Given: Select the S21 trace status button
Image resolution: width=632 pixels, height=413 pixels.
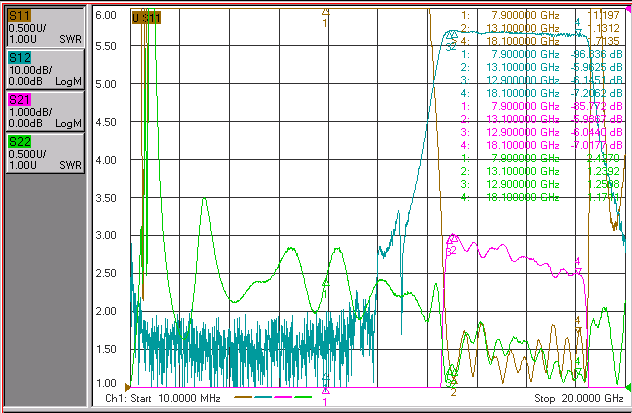Looking at the screenshot, I should (45, 111).
